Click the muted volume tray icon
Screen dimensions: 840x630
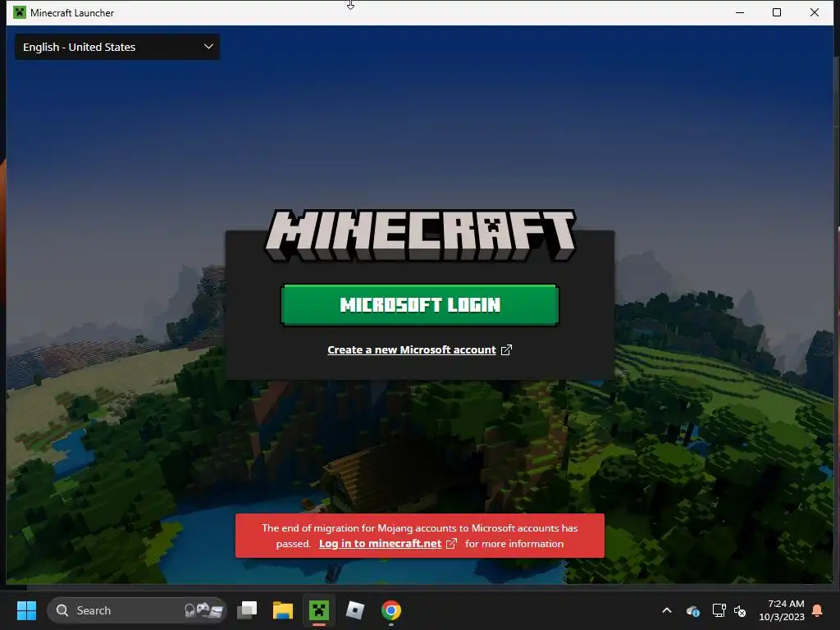pyautogui.click(x=740, y=610)
